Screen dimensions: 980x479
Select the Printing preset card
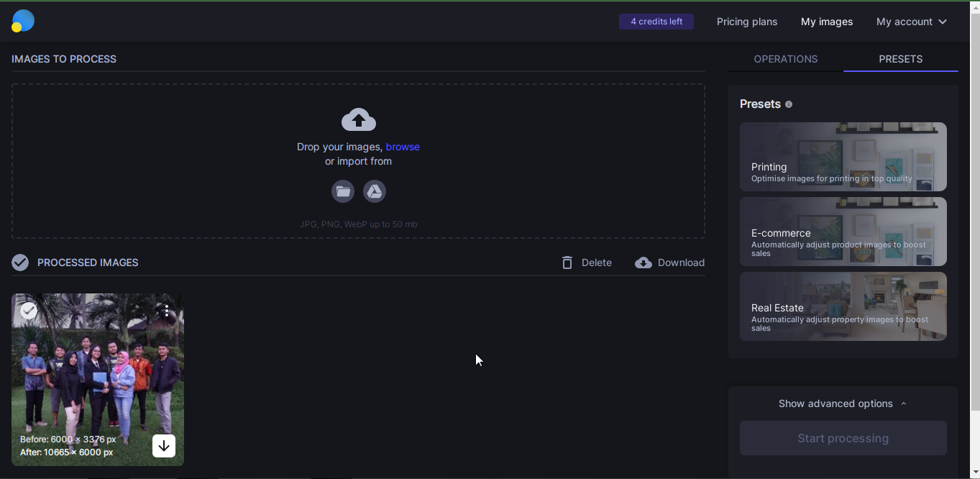(x=843, y=157)
